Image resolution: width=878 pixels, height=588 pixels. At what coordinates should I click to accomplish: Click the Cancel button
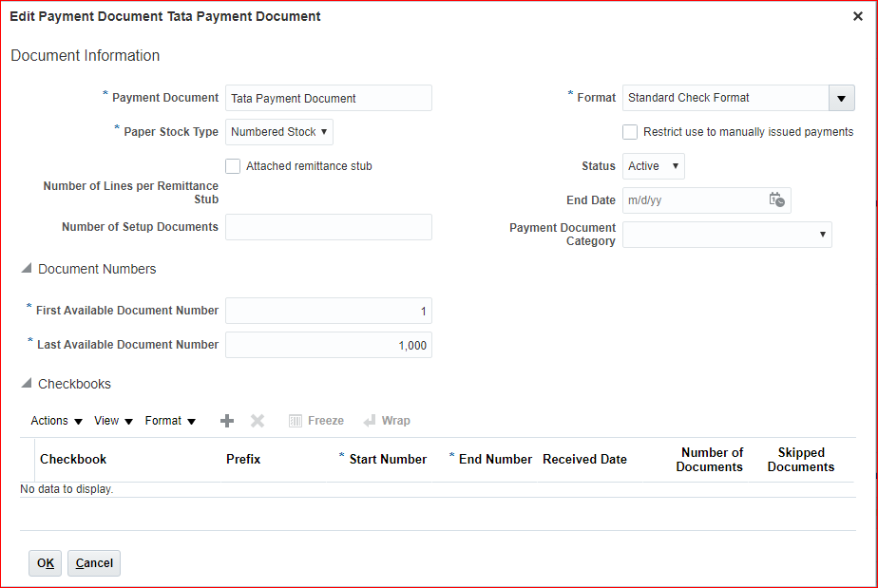pos(94,563)
